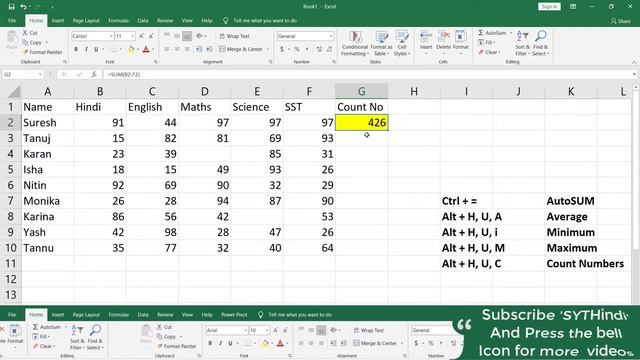
Task: Toggle Merge & Center in top ribbon
Action: [241, 49]
